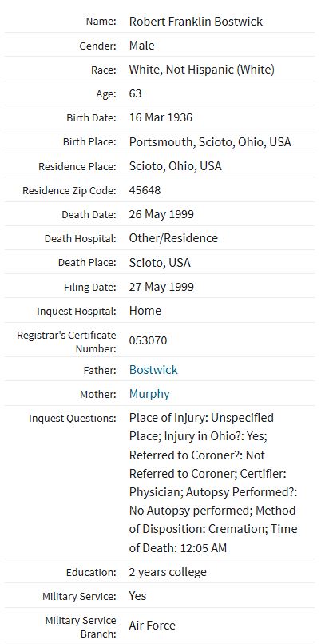Click the certificate number 053070

148,340
